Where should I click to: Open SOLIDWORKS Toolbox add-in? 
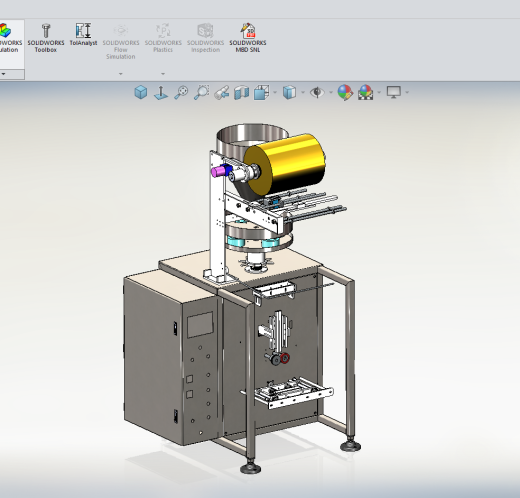point(46,38)
